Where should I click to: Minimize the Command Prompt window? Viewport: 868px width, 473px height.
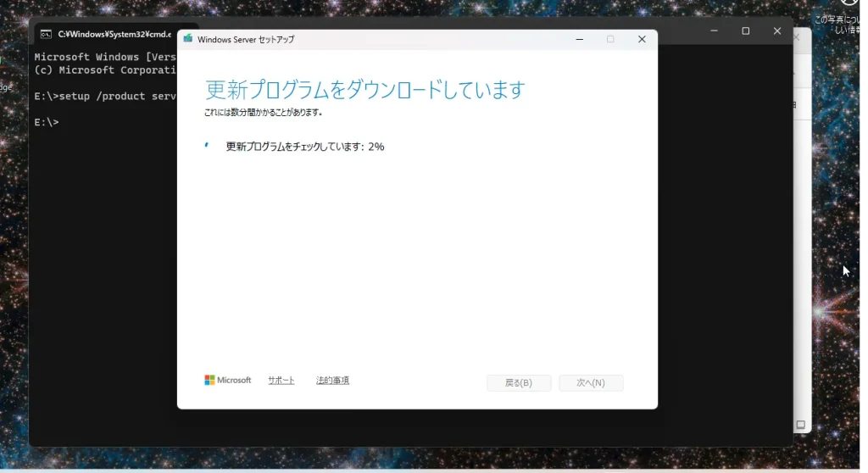(714, 31)
